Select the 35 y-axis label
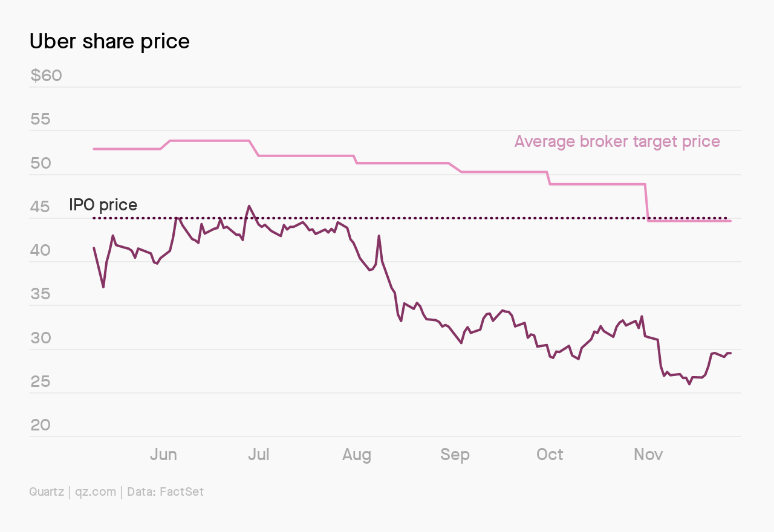The width and height of the screenshot is (774, 532). point(41,294)
